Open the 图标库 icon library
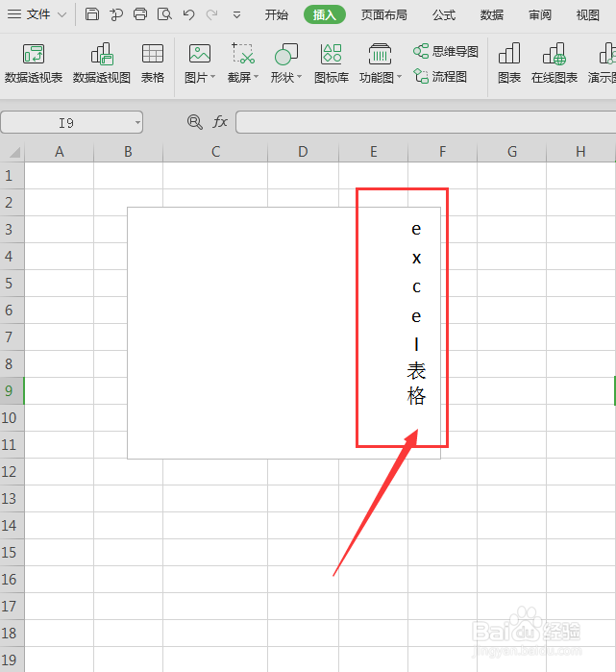Screen dimensions: 616x672 click(332, 63)
